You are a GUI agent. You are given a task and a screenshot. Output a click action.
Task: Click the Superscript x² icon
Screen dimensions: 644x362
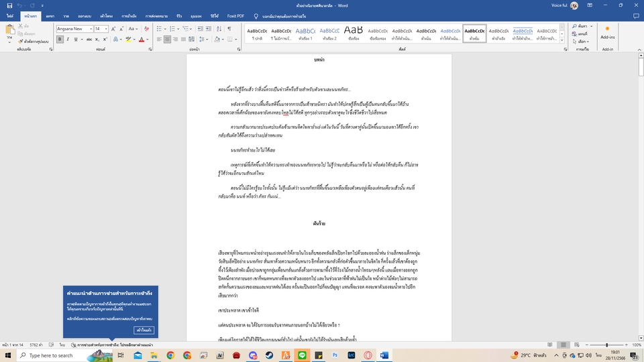105,40
